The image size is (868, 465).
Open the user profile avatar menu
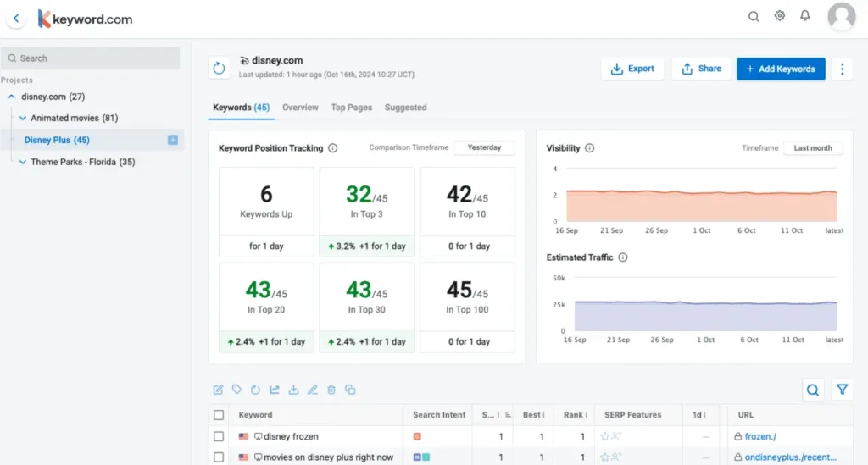pyautogui.click(x=842, y=17)
